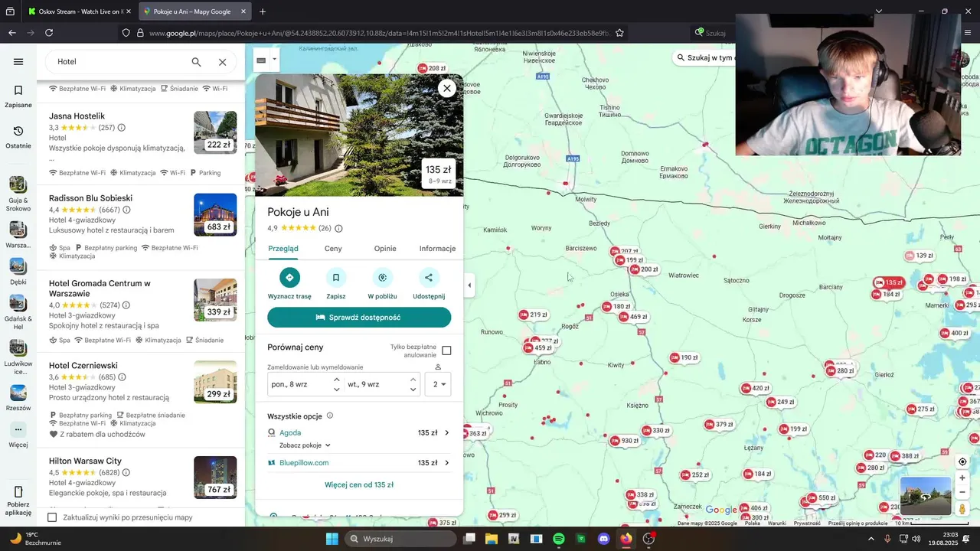Open rating info icon beside (26) reviews
980x551 pixels.
tap(338, 228)
